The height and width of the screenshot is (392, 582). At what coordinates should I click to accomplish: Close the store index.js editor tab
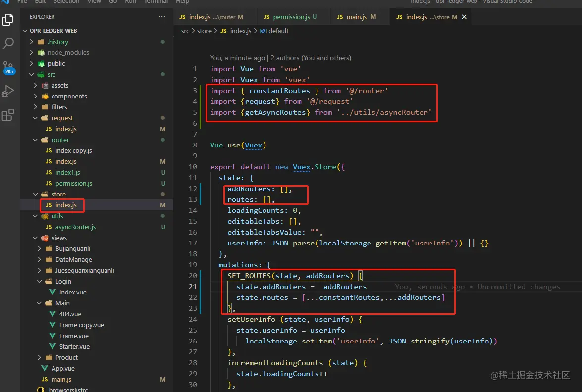pos(464,17)
